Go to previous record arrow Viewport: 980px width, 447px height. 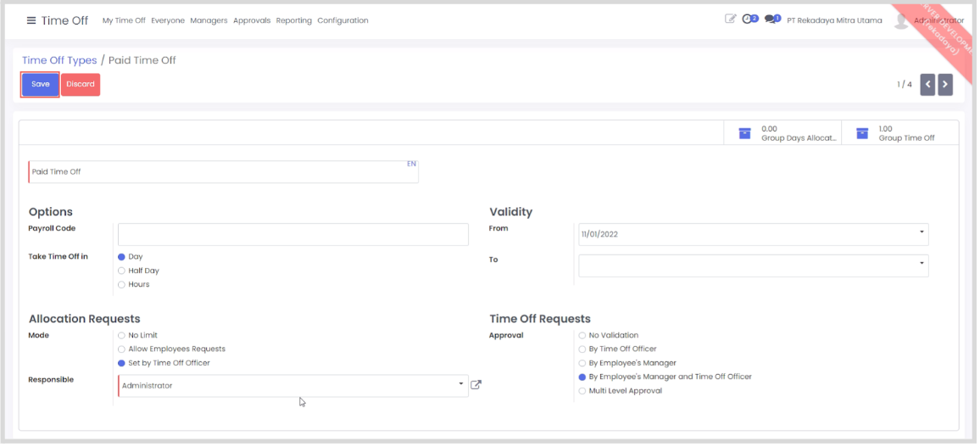click(x=927, y=84)
